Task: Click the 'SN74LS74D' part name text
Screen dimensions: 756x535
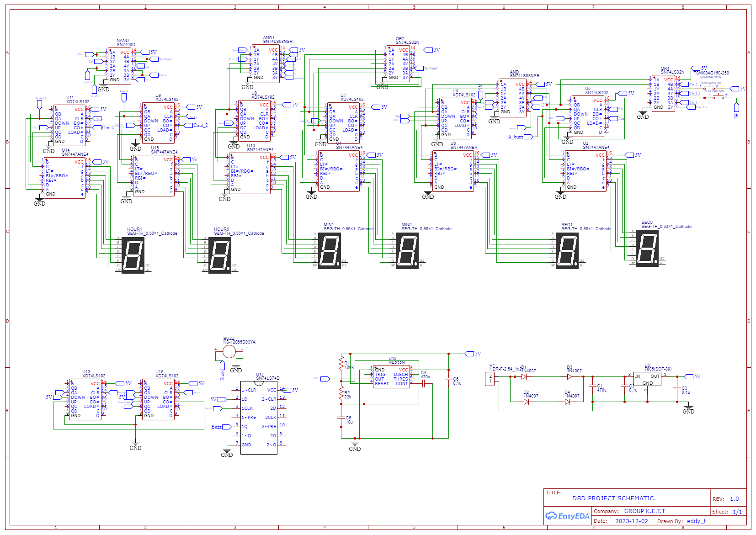Action: tap(268, 378)
